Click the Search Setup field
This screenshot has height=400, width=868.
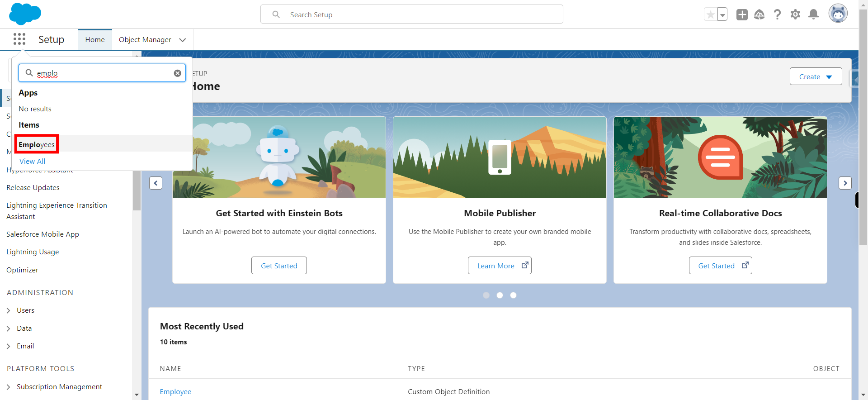412,14
